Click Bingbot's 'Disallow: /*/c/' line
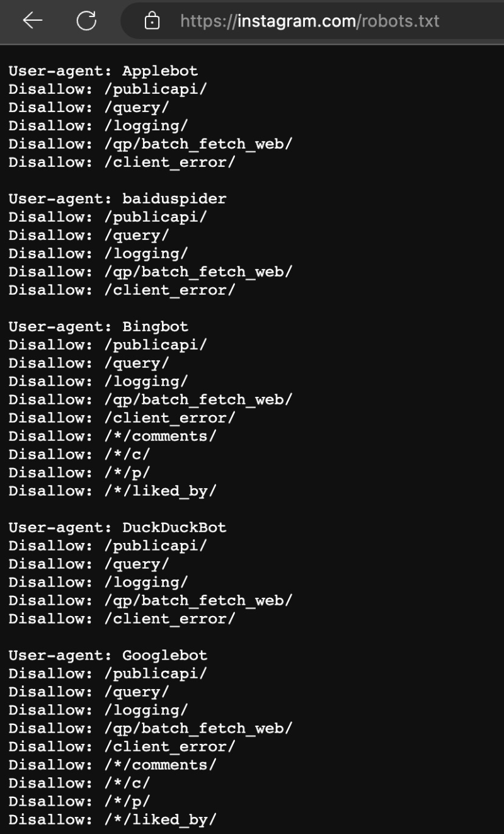 79,454
